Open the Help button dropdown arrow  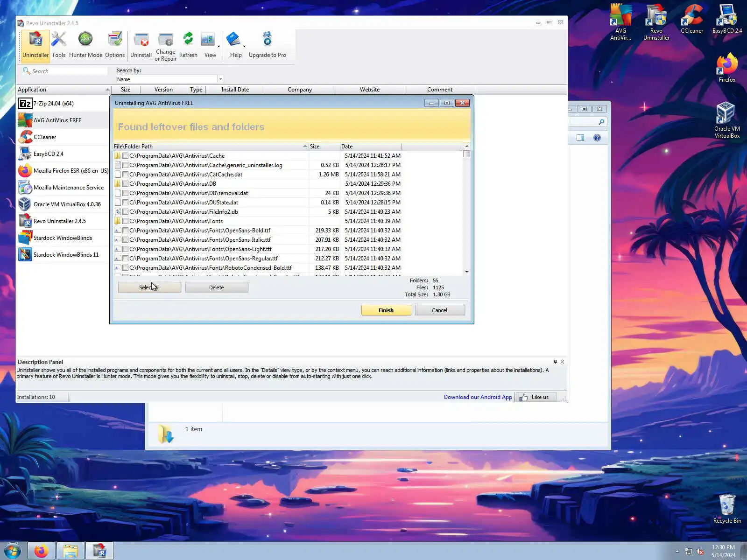tap(244, 46)
